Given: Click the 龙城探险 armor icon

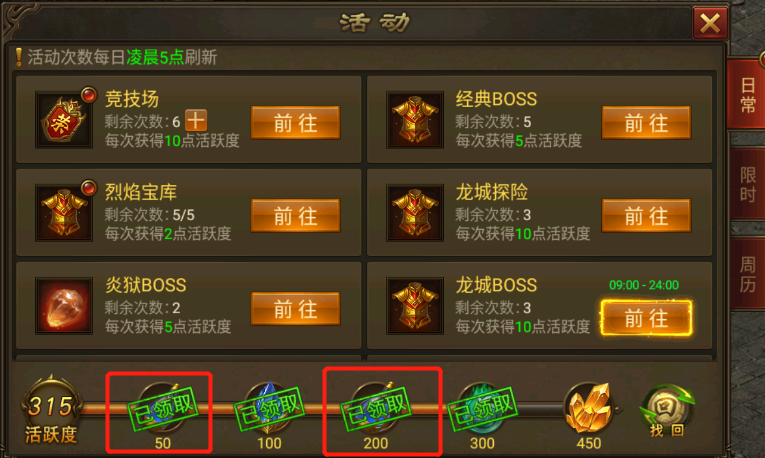Looking at the screenshot, I should pos(415,213).
